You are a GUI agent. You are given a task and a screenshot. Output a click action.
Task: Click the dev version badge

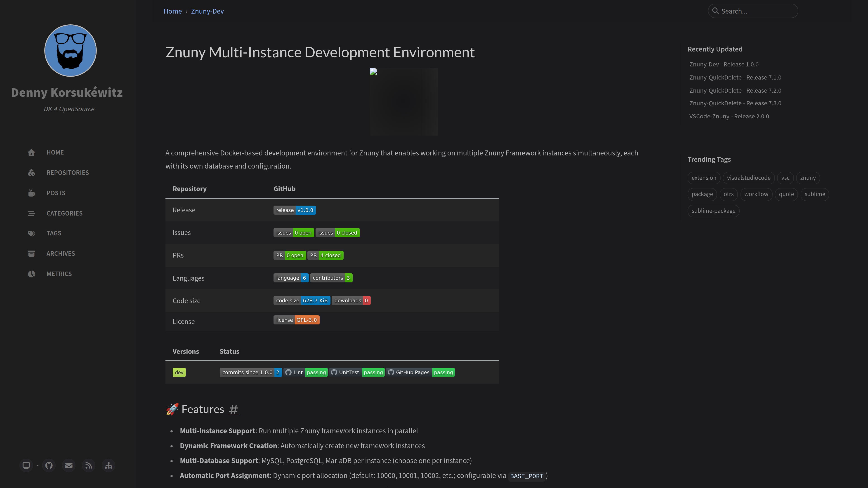(x=179, y=372)
